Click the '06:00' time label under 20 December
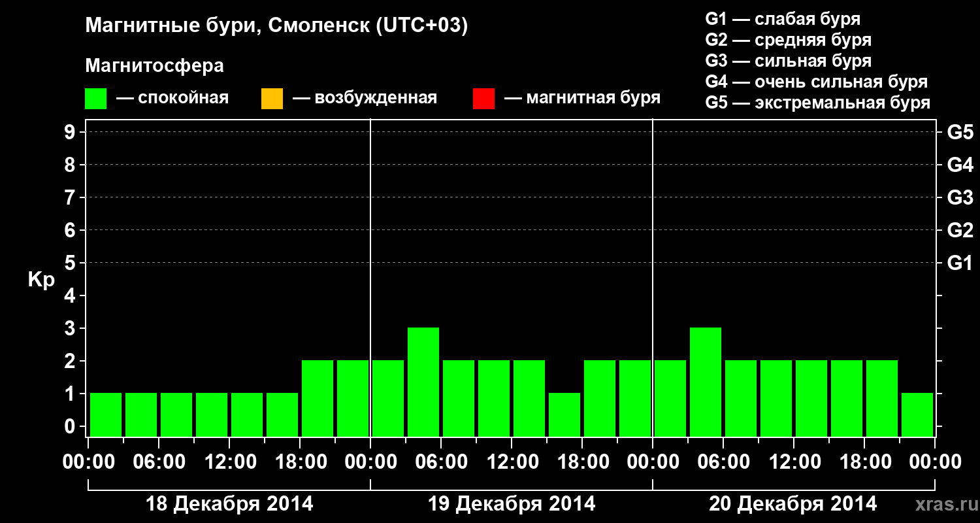 pyautogui.click(x=723, y=462)
